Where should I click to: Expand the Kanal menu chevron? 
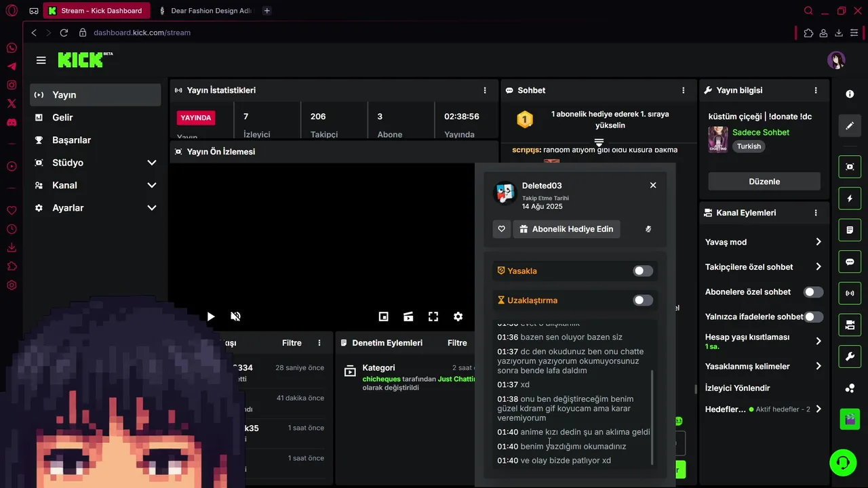pyautogui.click(x=152, y=185)
